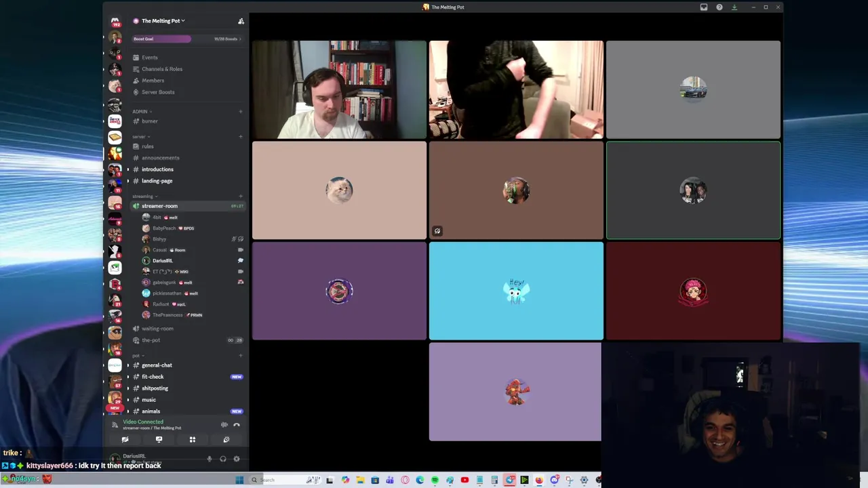The height and width of the screenshot is (488, 868).
Task: Expand threads under landing-page channel
Action: click(127, 181)
